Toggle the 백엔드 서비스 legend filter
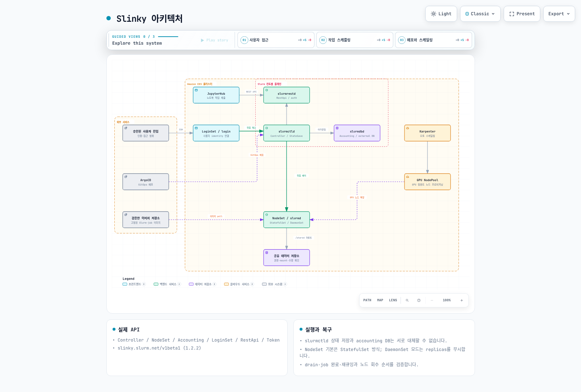Screen dimensions: 581x392 pyautogui.click(x=167, y=284)
